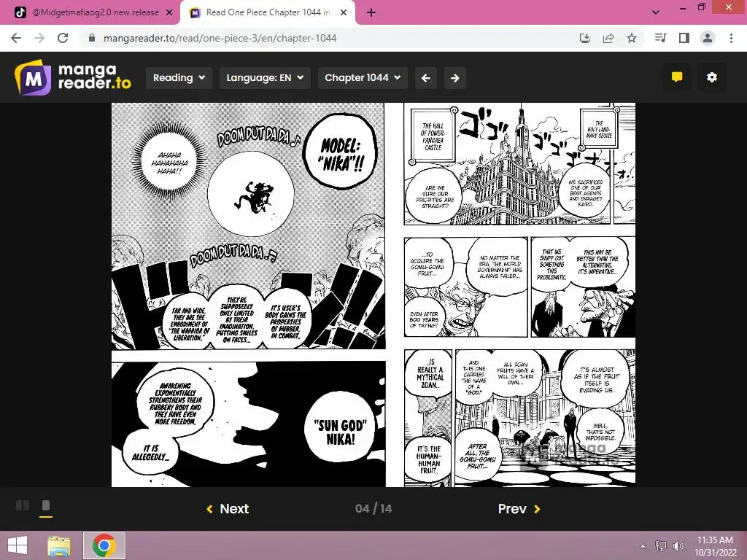Image resolution: width=747 pixels, height=560 pixels.
Task: Go to next chapter with right arrow button
Action: [x=455, y=77]
